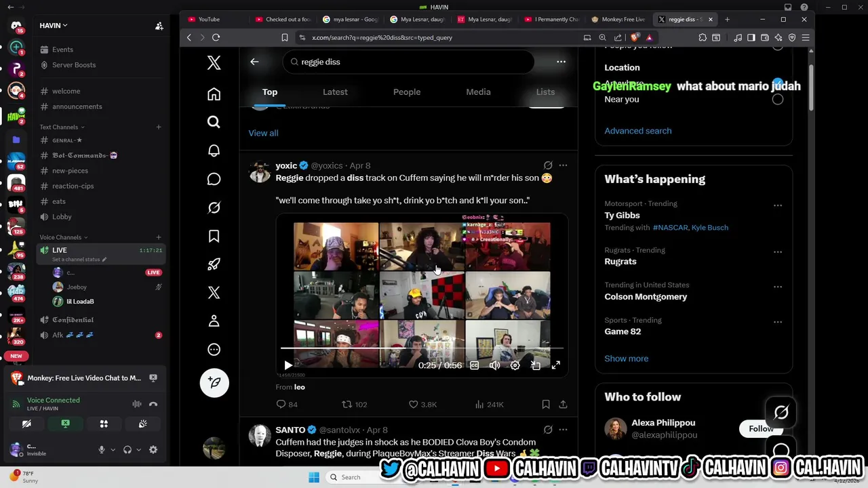Switch to Lists search tab

545,92
